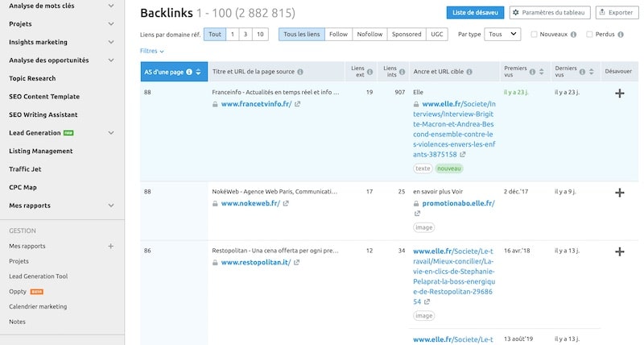Image resolution: width=644 pixels, height=345 pixels.
Task: Sort by AS d'une page arrows
Action: 198,72
